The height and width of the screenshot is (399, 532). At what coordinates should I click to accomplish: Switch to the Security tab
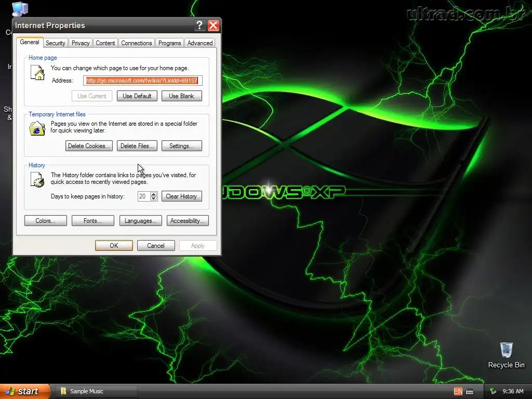55,43
